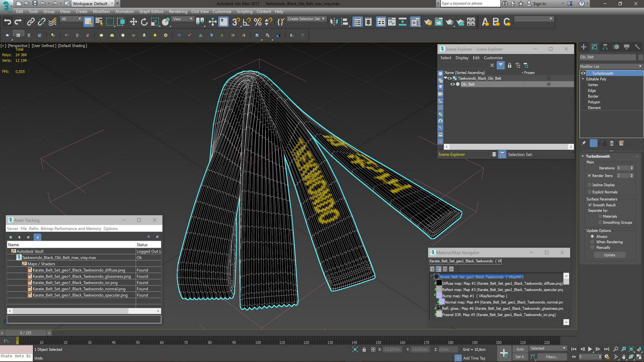Activate the Select Object tool
644x362 pixels.
pos(88,22)
